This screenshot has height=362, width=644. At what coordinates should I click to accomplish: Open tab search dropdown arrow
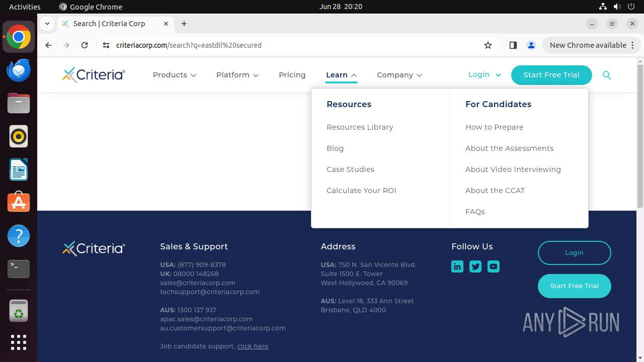click(47, 24)
